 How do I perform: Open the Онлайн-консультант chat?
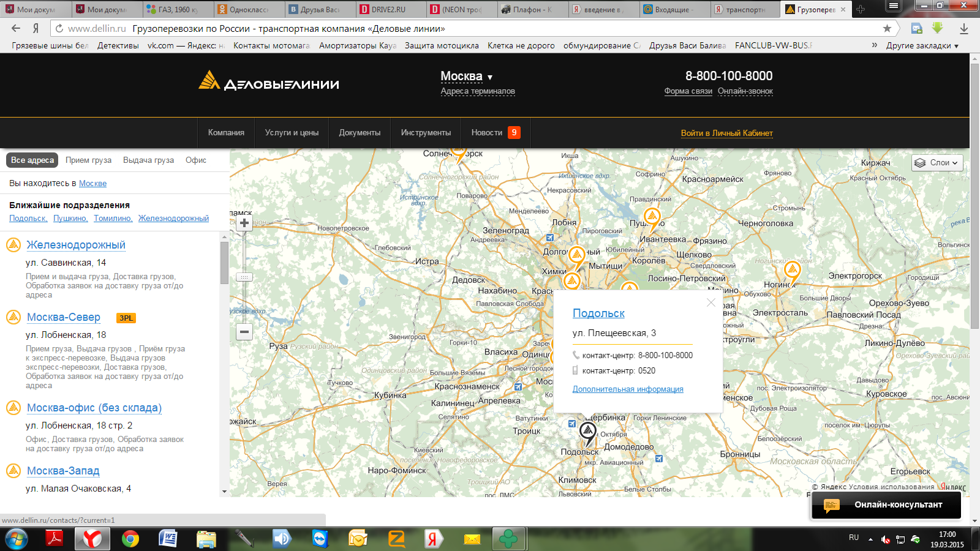click(886, 505)
